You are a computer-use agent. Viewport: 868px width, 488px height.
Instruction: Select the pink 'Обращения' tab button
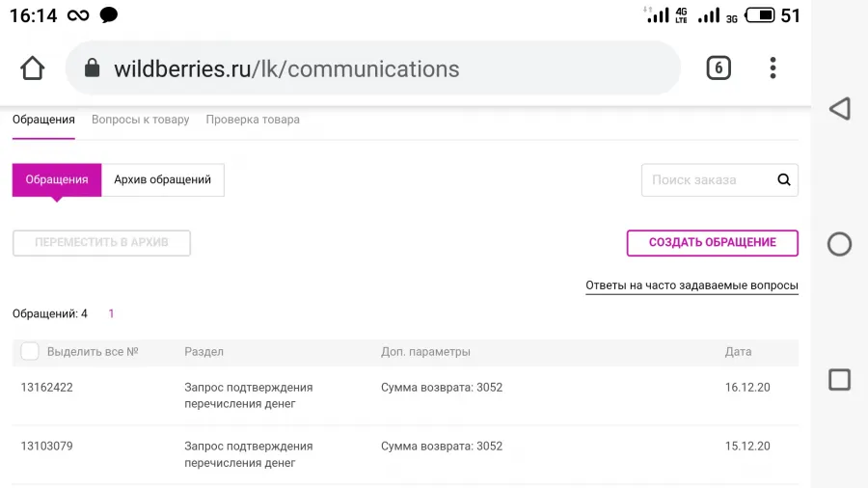(x=57, y=179)
